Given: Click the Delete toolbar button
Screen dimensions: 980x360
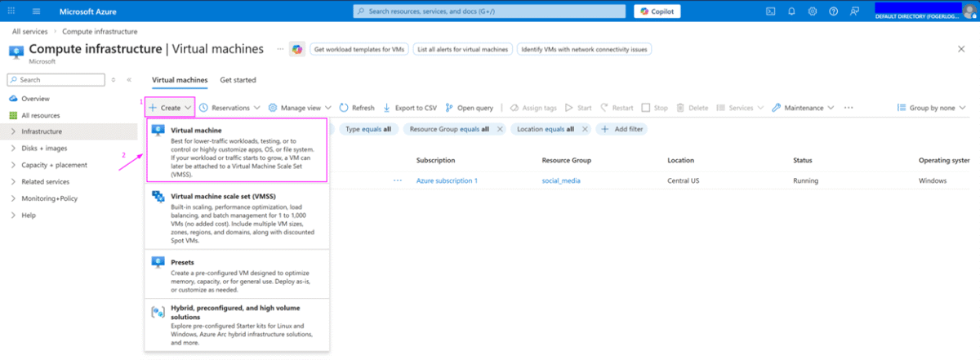Looking at the screenshot, I should click(x=692, y=107).
